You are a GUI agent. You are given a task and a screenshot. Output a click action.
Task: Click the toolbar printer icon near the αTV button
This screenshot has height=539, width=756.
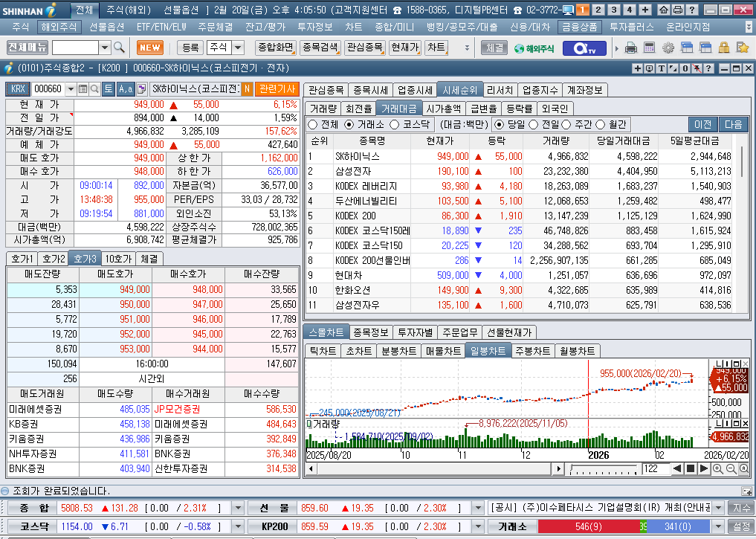pos(630,48)
